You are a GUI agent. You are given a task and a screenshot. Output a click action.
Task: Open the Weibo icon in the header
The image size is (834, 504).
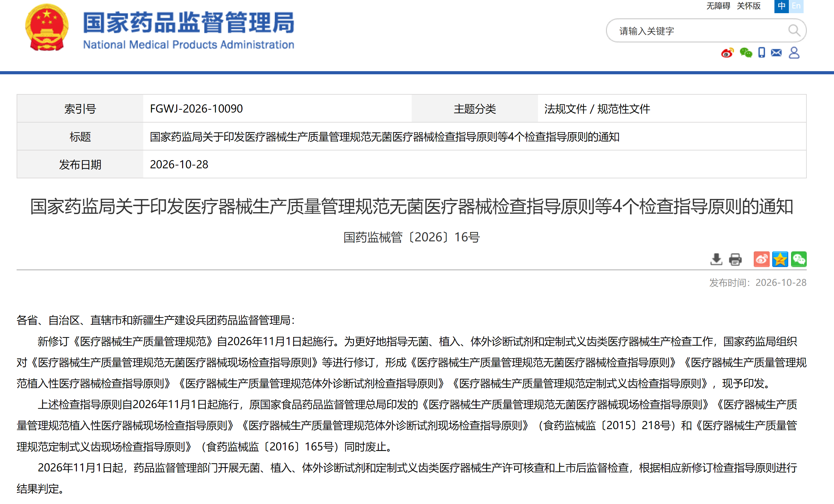click(x=727, y=53)
